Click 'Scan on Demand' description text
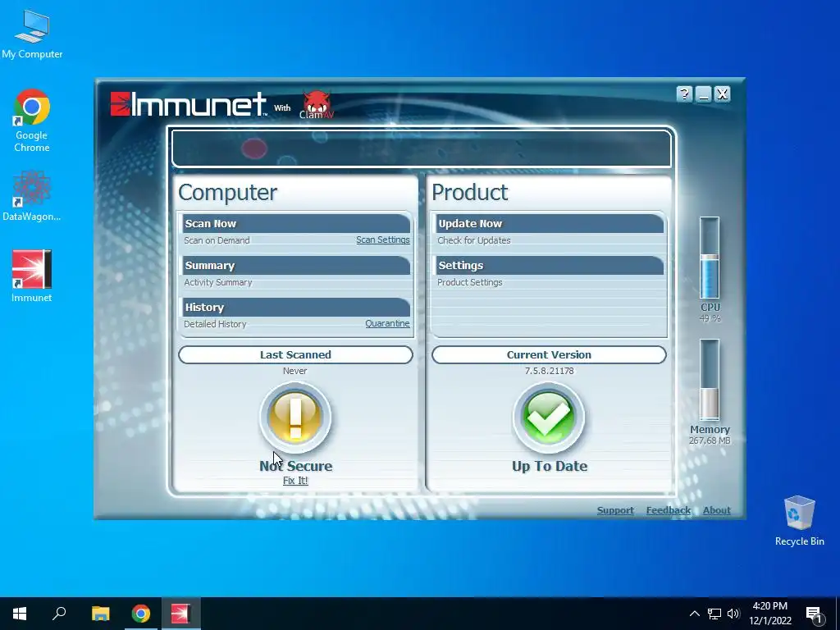The image size is (840, 630). 217,240
